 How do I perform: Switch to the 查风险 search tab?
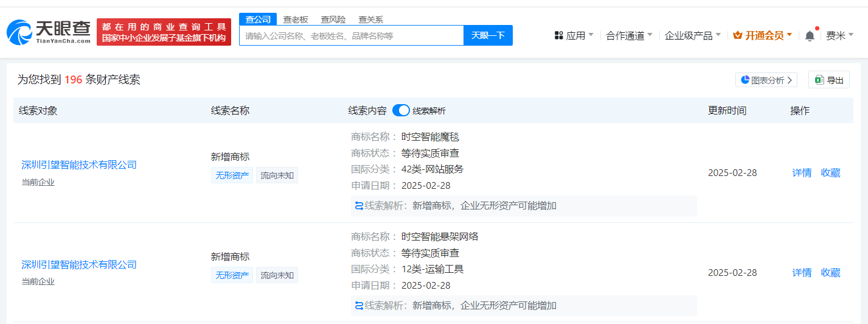(333, 19)
